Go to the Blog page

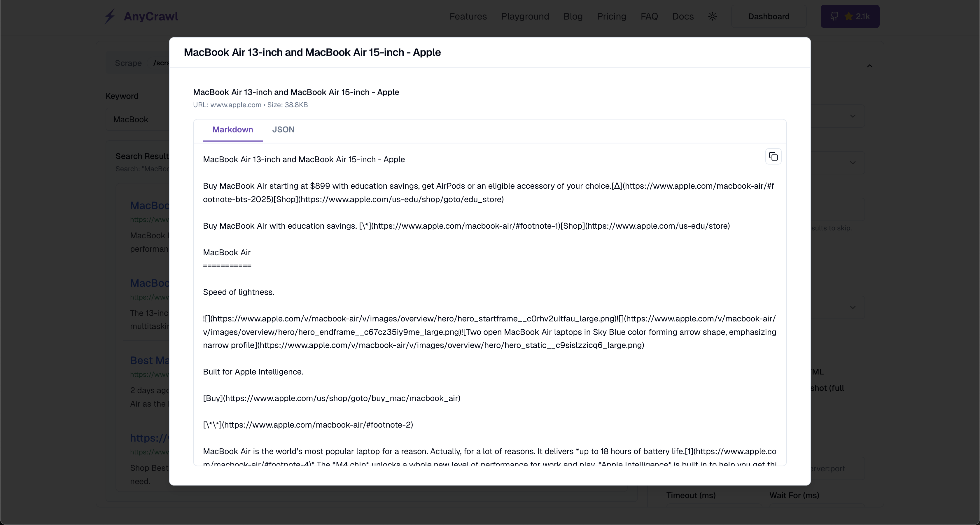tap(573, 16)
